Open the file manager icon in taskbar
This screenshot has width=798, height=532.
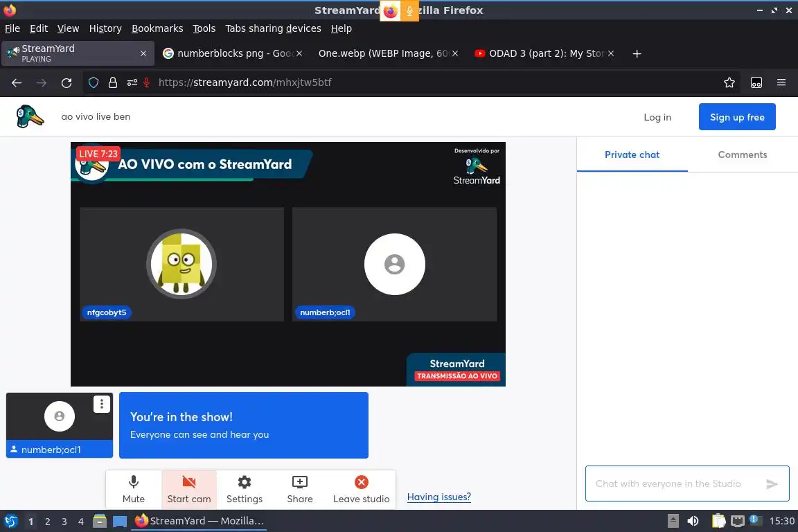point(100,521)
